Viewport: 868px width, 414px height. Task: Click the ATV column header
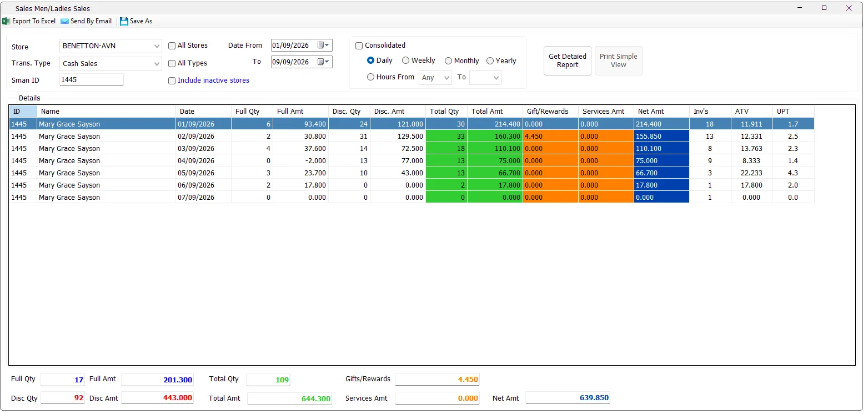[x=752, y=112]
